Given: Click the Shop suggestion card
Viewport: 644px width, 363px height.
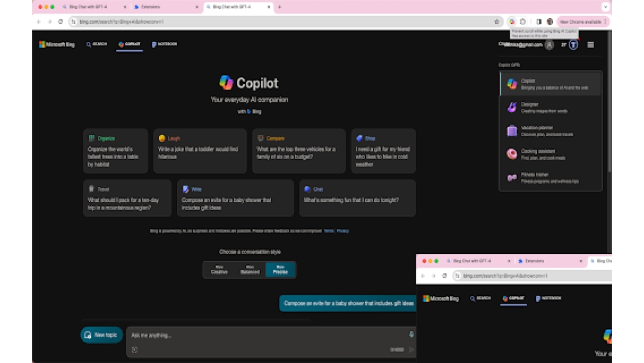Looking at the screenshot, I should coord(383,151).
